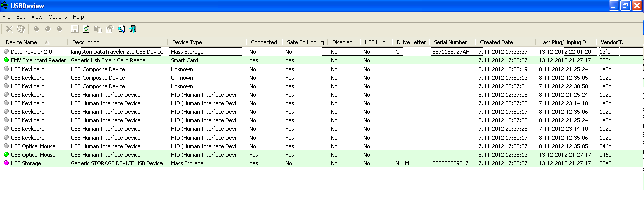Viewport: 644px width, 200px height.
Task: Click the Save floppy disk toolbar icon
Action: click(x=75, y=29)
